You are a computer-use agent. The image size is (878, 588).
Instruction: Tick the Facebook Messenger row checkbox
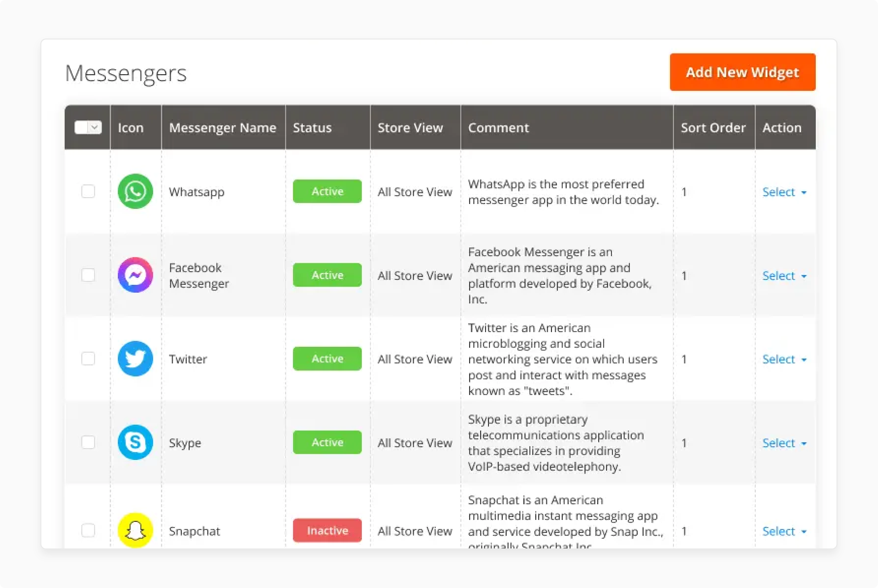pyautogui.click(x=88, y=275)
